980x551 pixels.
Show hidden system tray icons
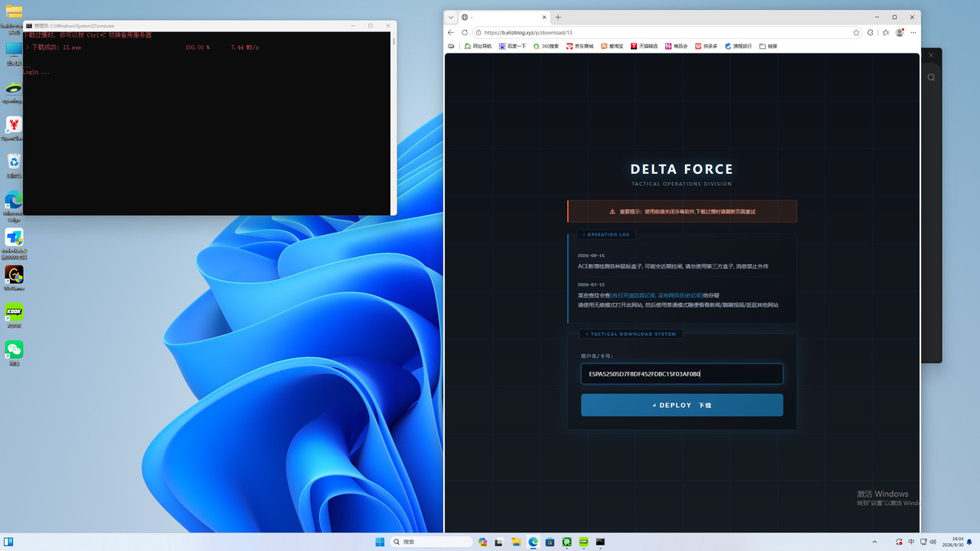pos(874,542)
